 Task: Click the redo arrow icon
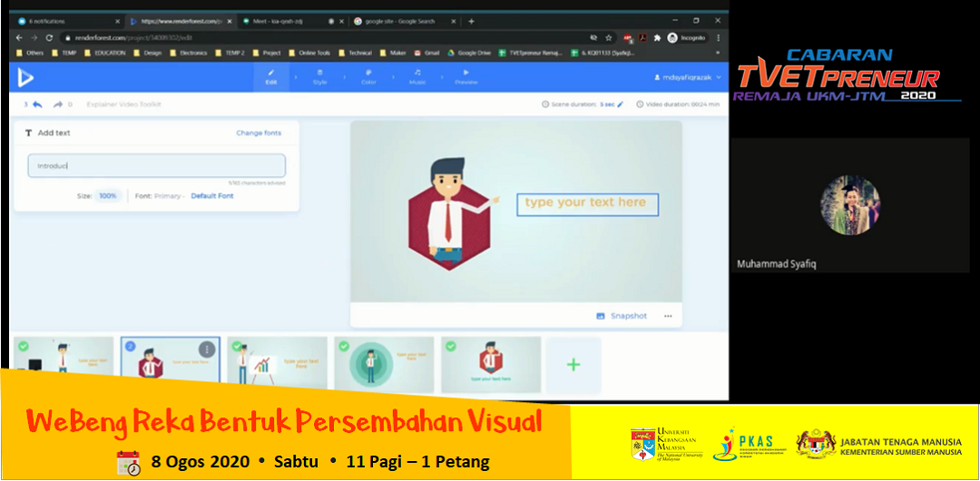point(58,104)
